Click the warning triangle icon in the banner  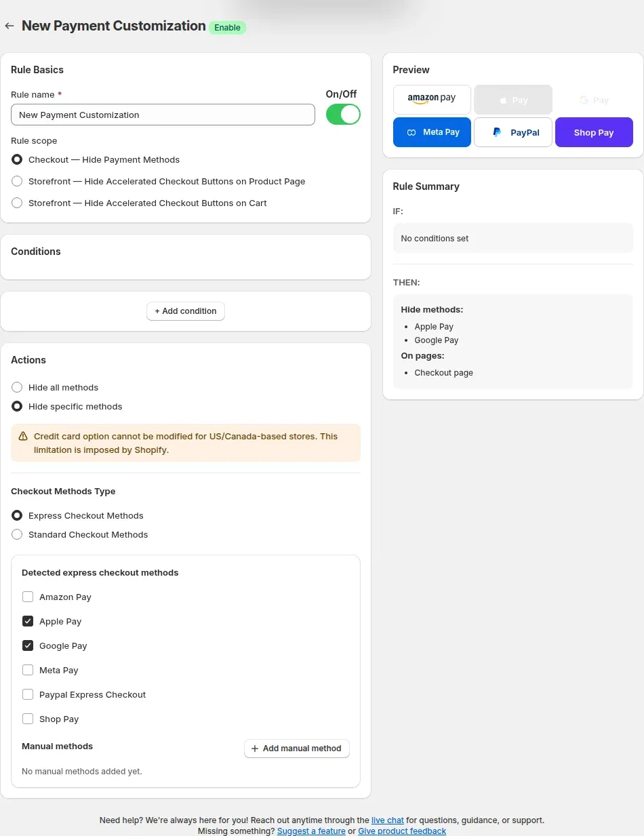click(x=23, y=437)
